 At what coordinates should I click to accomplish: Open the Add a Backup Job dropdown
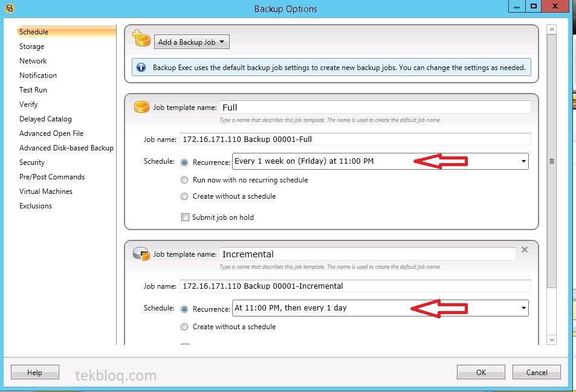point(192,42)
